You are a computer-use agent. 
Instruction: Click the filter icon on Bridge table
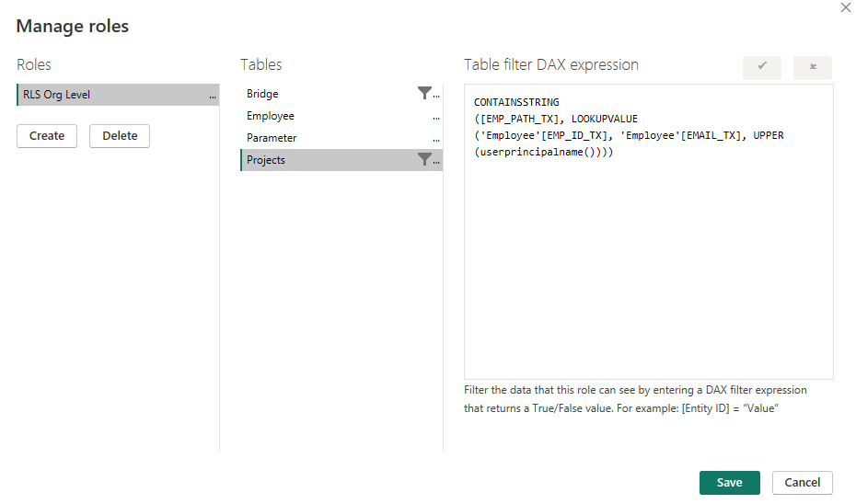coord(423,93)
